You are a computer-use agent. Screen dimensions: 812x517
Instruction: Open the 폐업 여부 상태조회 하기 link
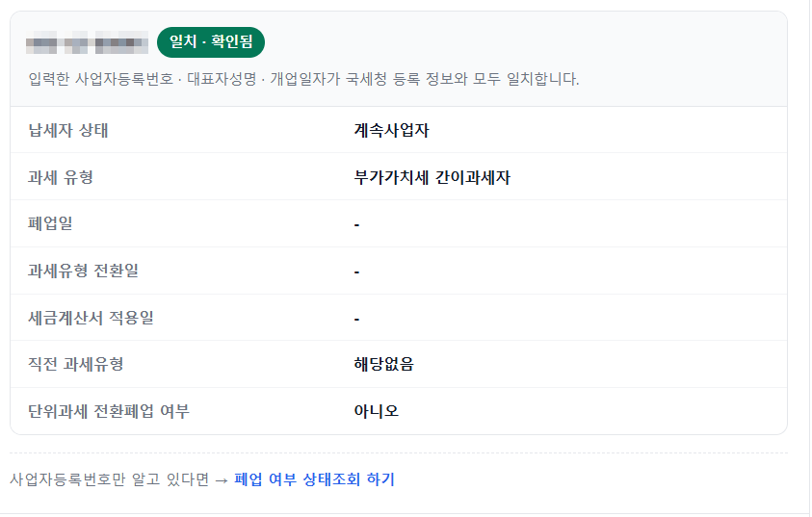point(314,479)
